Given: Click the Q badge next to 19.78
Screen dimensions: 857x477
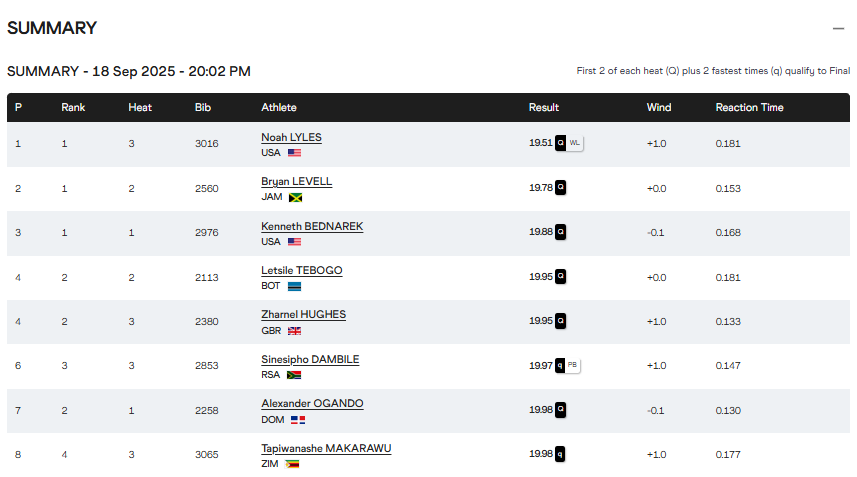Looking at the screenshot, I should click(561, 188).
